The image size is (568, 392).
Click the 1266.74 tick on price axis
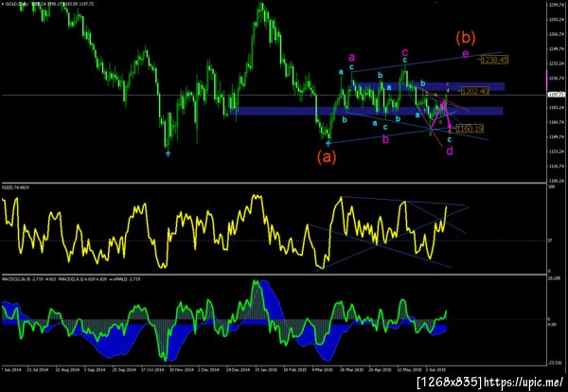click(x=558, y=35)
